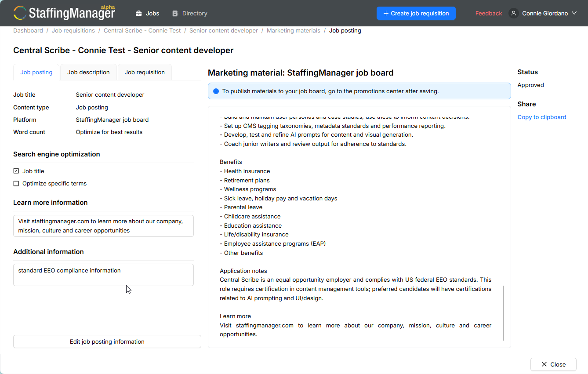
Task: Uncheck the Job title SEO checkbox
Action: coord(16,171)
